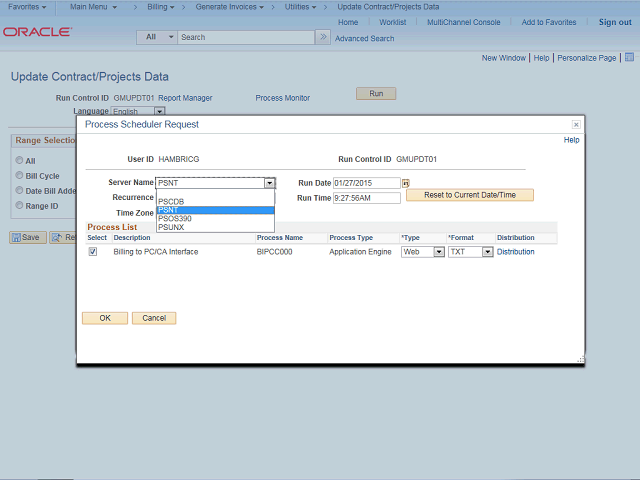Image resolution: width=640 pixels, height=480 pixels.
Task: Select PSUNX from the server list
Action: pos(171,227)
